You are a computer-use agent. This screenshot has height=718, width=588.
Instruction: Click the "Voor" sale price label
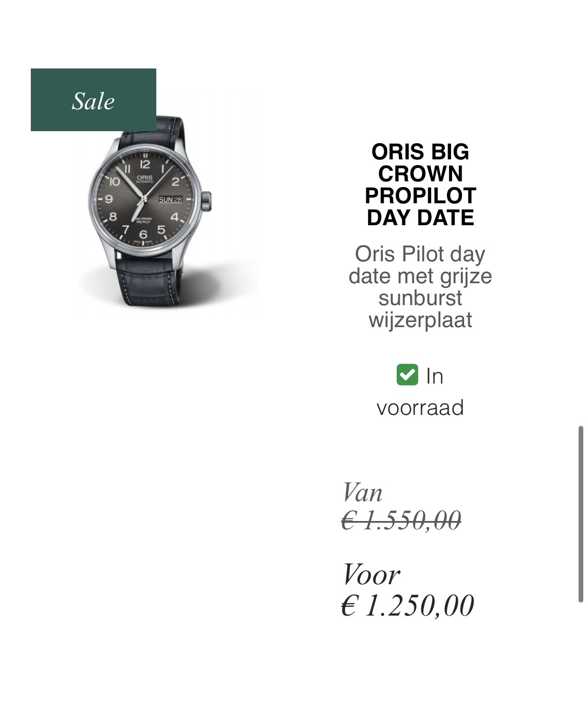point(371,575)
